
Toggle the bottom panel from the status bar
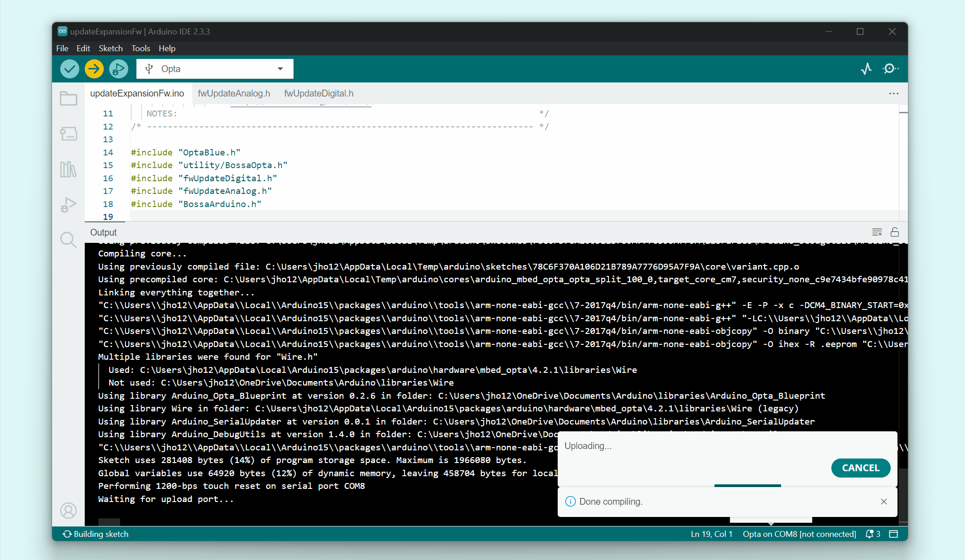pos(893,534)
